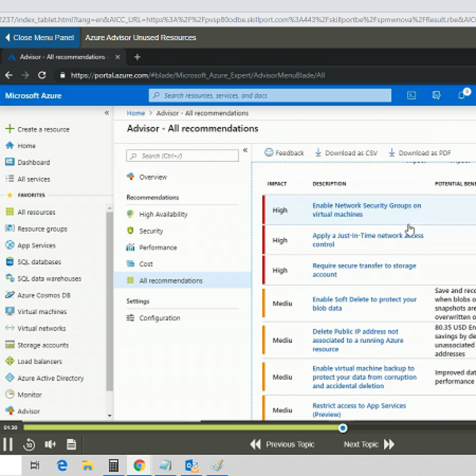Click Create a resource
The image size is (476, 476).
[x=37, y=129]
